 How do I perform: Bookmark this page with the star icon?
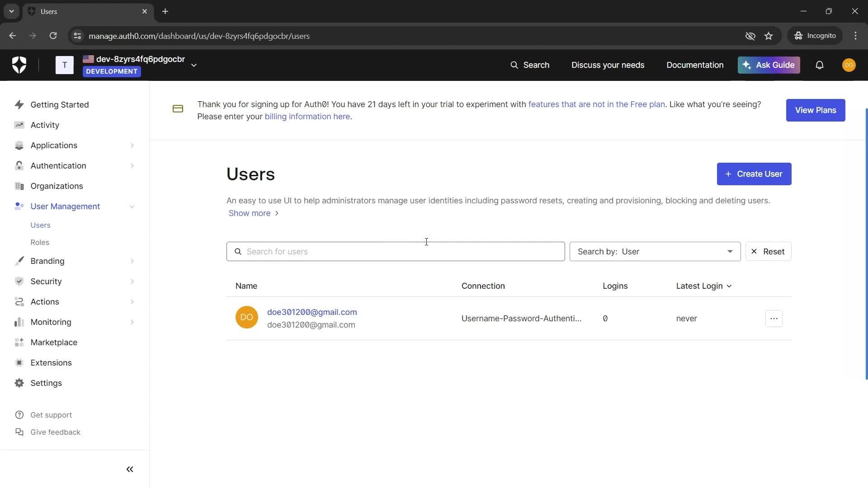click(769, 36)
